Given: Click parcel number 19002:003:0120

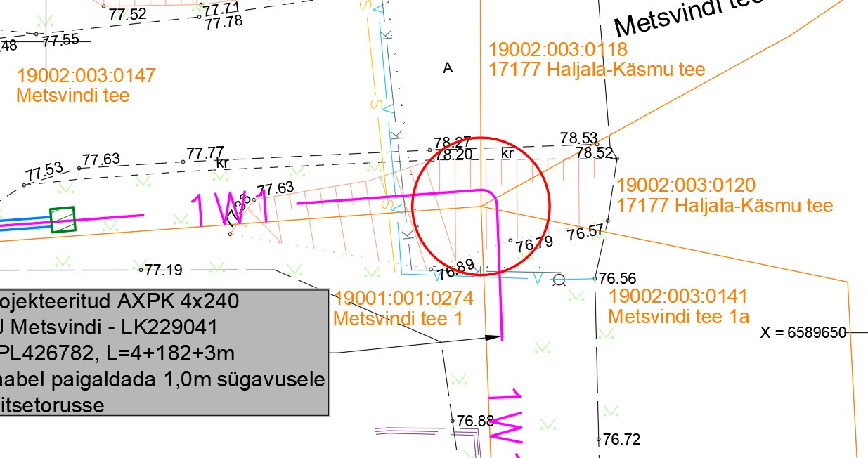Looking at the screenshot, I should 686,185.
